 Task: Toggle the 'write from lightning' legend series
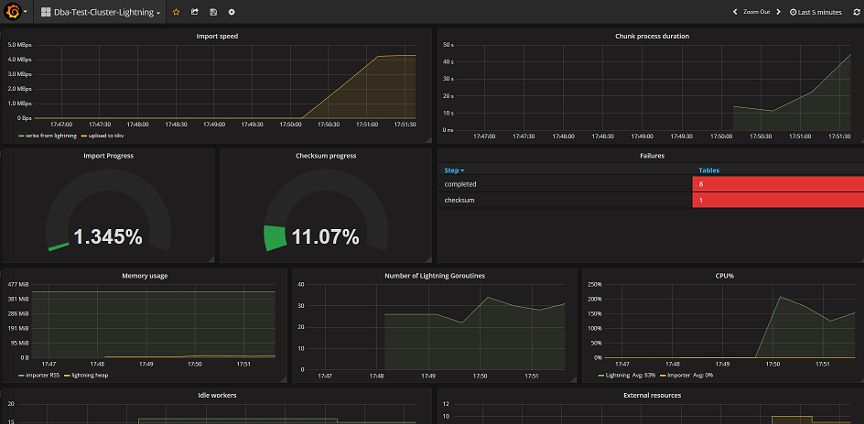coord(44,135)
